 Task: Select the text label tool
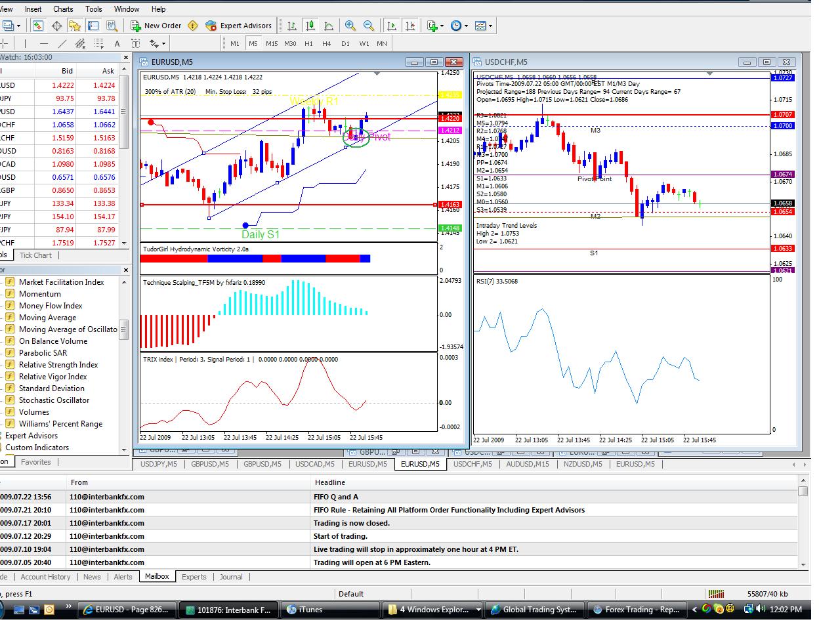pyautogui.click(x=136, y=43)
